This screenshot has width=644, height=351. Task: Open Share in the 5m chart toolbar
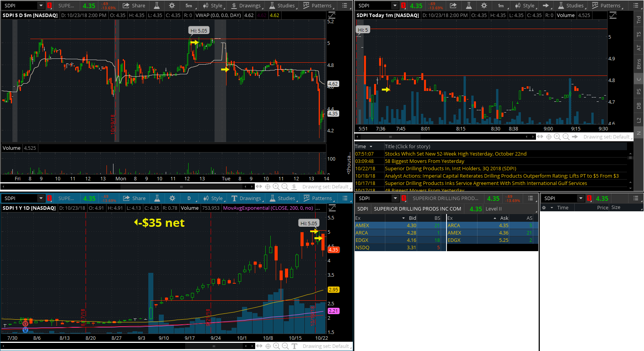point(134,5)
